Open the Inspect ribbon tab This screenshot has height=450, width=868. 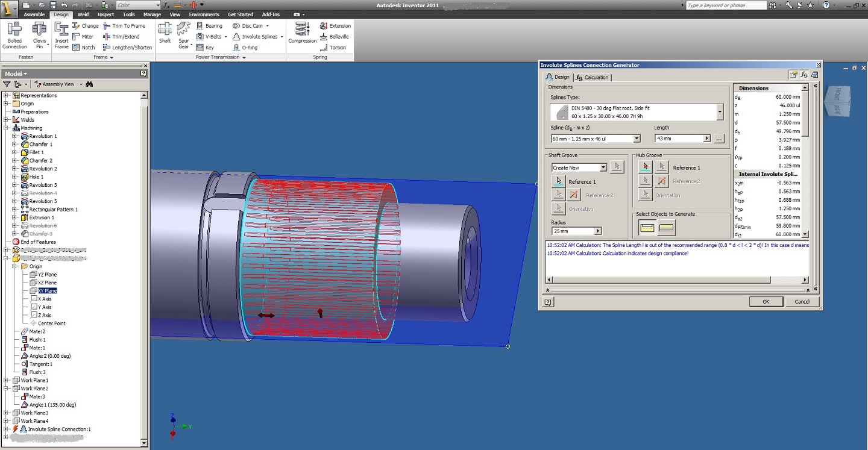(x=105, y=14)
